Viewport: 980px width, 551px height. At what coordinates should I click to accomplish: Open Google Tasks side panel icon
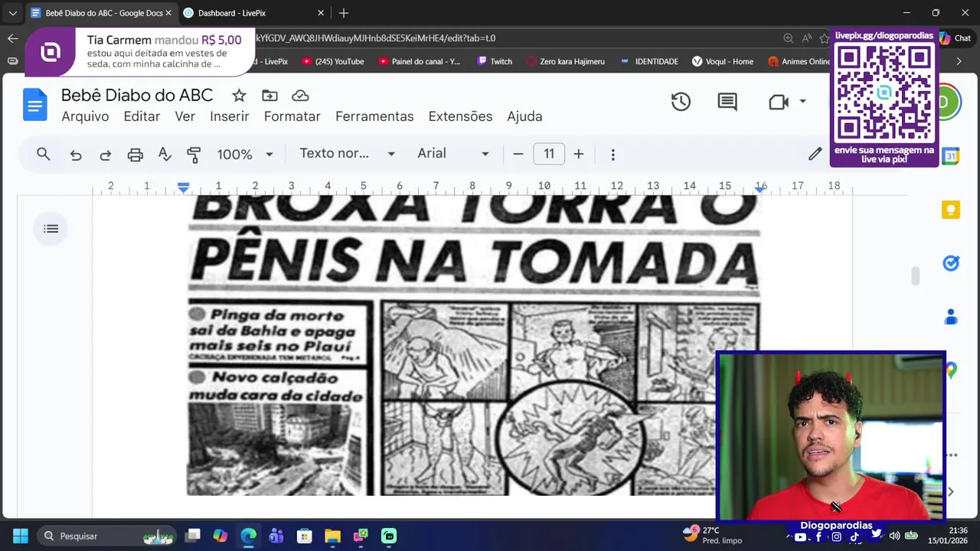tap(951, 263)
